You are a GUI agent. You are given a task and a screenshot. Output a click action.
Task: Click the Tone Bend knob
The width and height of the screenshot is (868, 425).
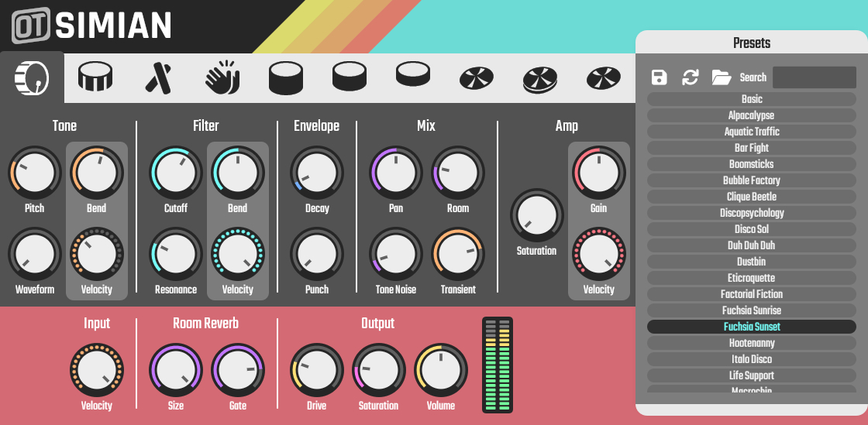(x=97, y=173)
